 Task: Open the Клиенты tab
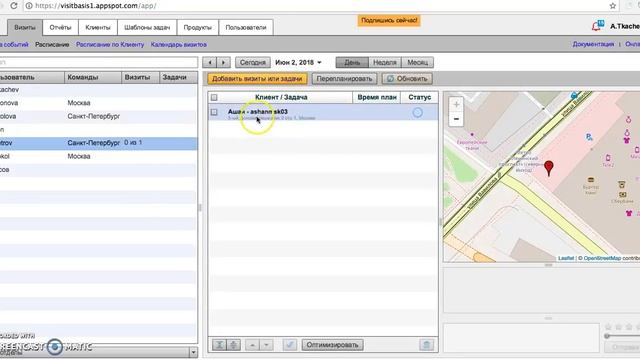click(98, 27)
